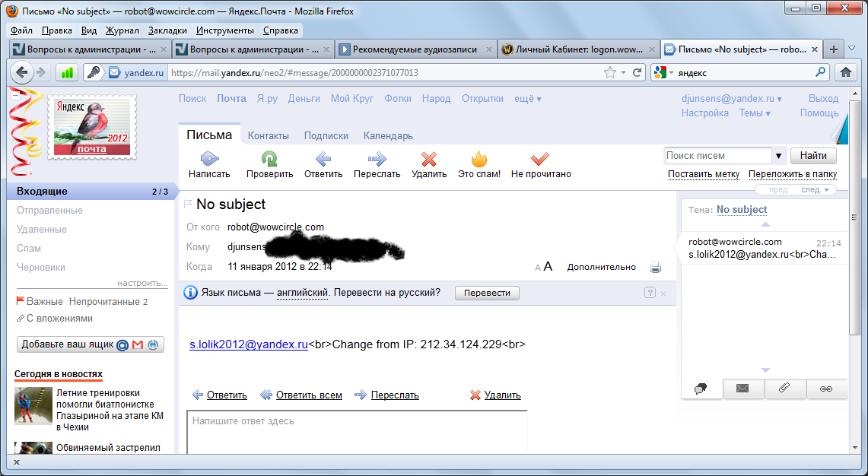Click Дополнительно details link
The height and width of the screenshot is (476, 868).
[601, 267]
